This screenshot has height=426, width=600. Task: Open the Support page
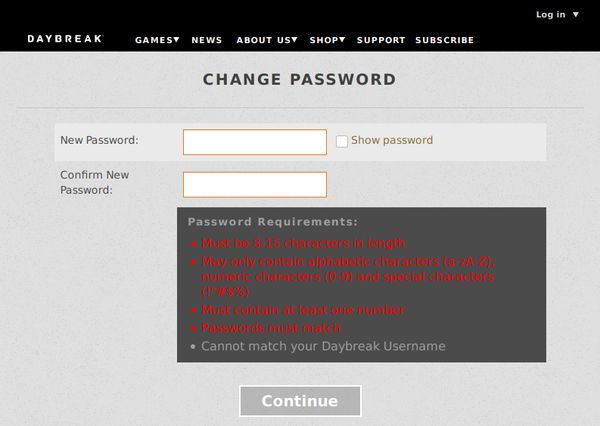[381, 40]
